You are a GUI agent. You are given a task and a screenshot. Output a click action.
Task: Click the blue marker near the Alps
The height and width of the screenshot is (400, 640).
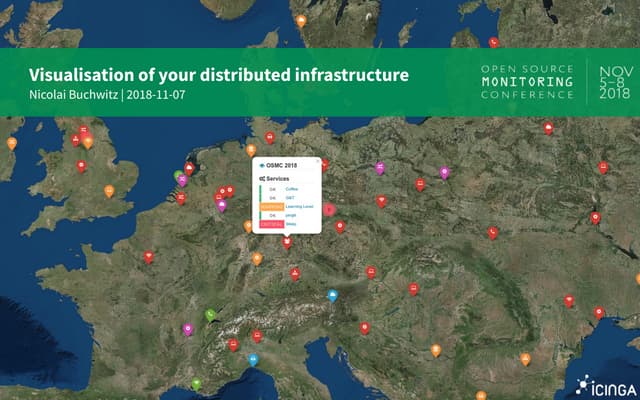[x=332, y=295]
